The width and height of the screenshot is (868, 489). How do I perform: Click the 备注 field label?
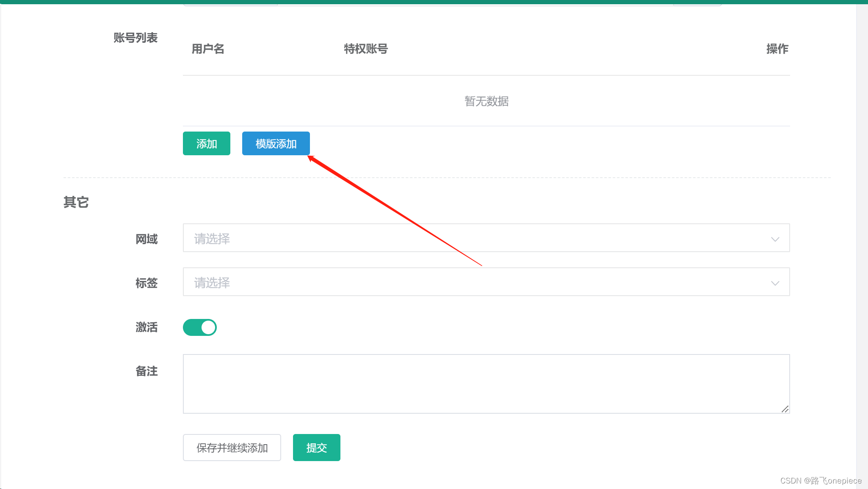point(147,371)
